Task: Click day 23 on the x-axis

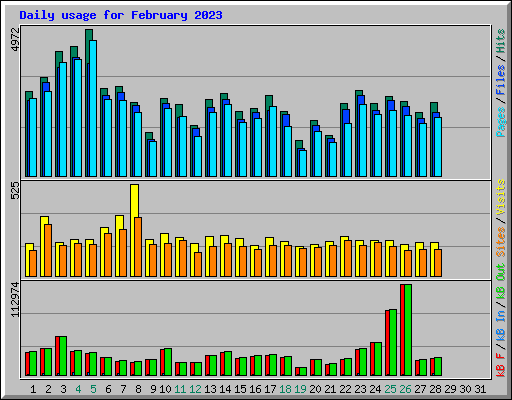Action: click(x=360, y=389)
